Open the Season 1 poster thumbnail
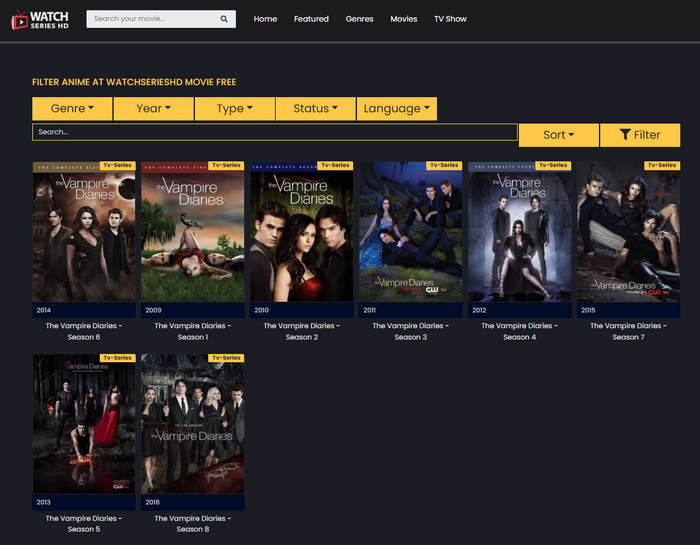Image resolution: width=700 pixels, height=545 pixels. click(x=193, y=232)
